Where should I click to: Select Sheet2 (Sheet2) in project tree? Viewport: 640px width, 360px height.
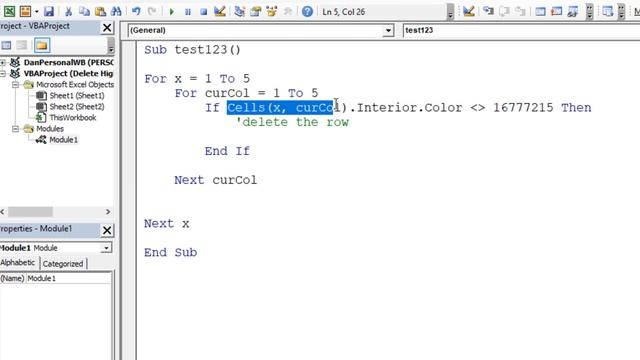pyautogui.click(x=77, y=107)
